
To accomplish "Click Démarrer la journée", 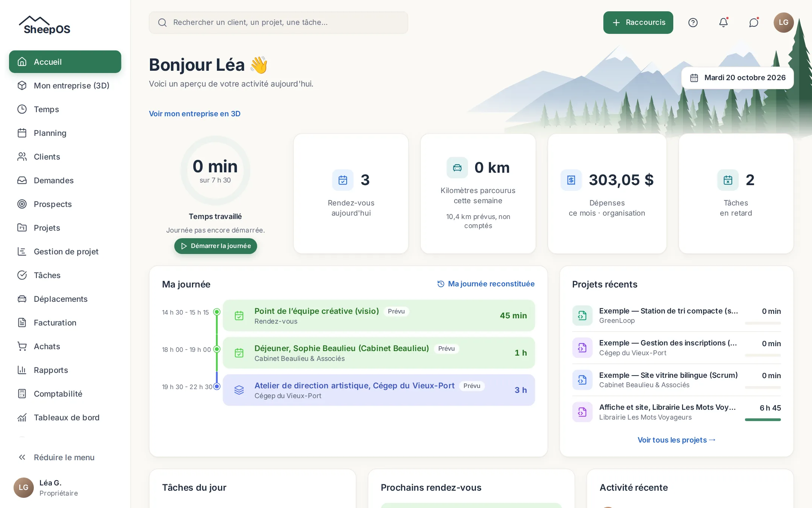I will [x=215, y=246].
